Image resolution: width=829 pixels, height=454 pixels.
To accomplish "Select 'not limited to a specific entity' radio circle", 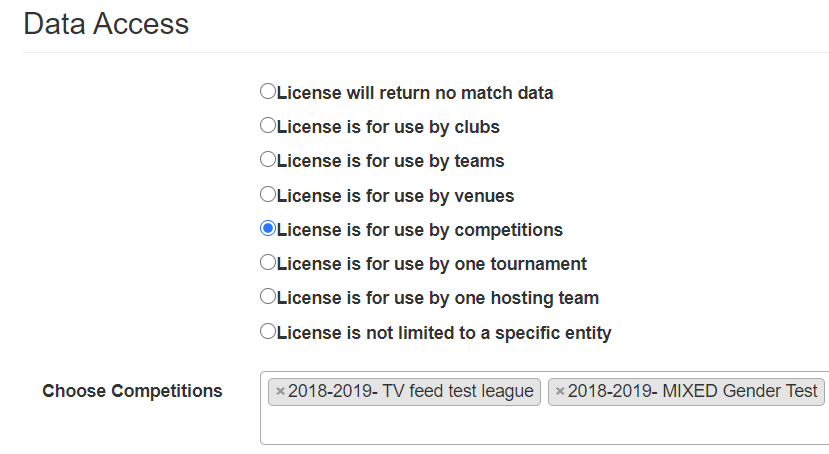I will pos(268,331).
